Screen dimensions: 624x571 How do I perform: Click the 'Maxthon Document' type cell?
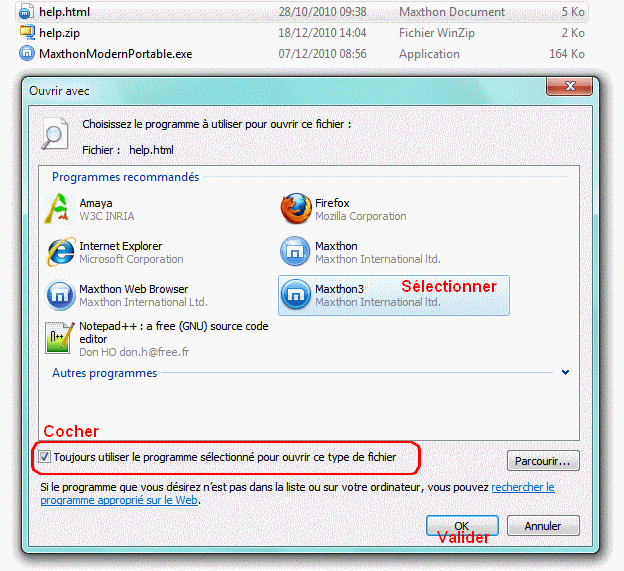452,12
